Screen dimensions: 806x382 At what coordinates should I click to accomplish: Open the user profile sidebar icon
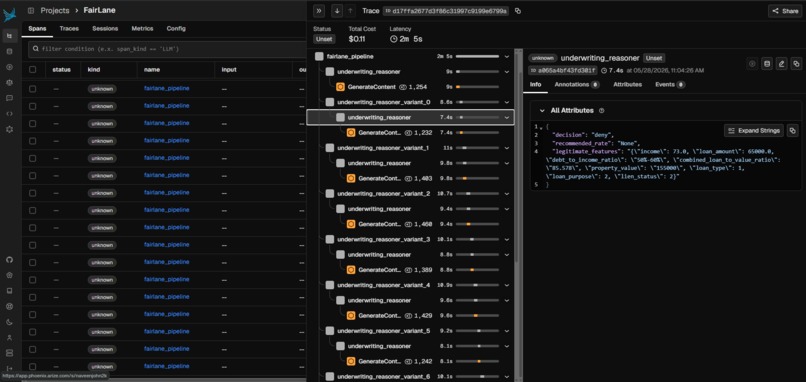click(x=9, y=338)
